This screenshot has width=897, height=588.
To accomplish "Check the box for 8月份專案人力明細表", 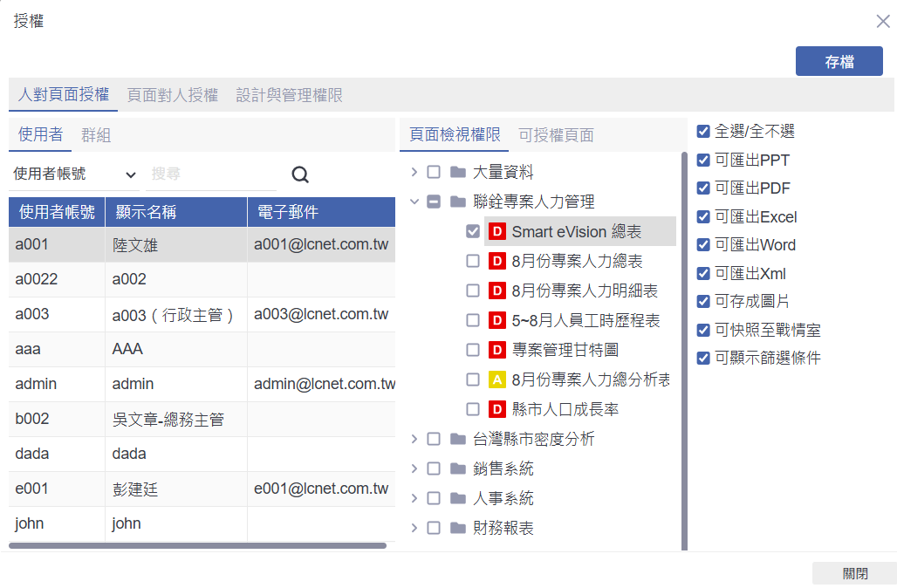I will coord(473,291).
